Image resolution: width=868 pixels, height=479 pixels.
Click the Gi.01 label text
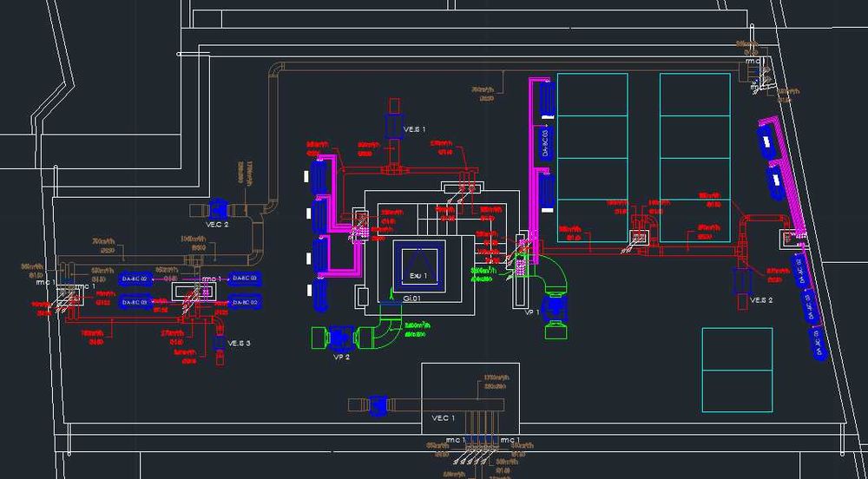point(412,299)
